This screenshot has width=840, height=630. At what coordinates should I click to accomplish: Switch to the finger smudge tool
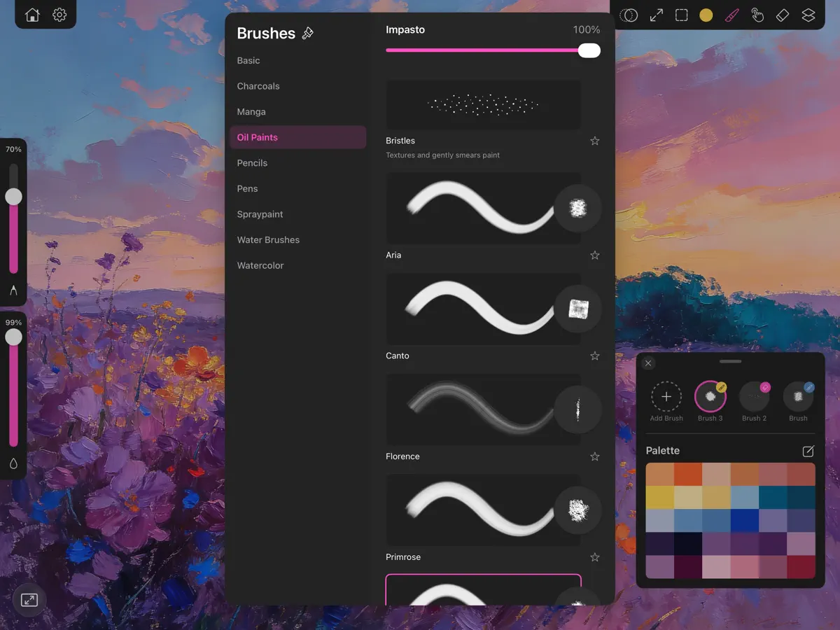coord(757,15)
